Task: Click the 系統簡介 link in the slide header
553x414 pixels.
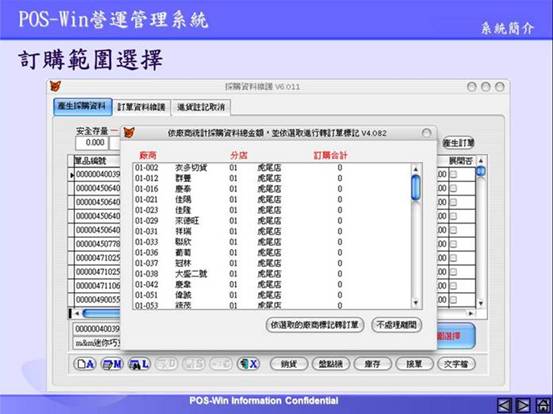Action: click(508, 28)
